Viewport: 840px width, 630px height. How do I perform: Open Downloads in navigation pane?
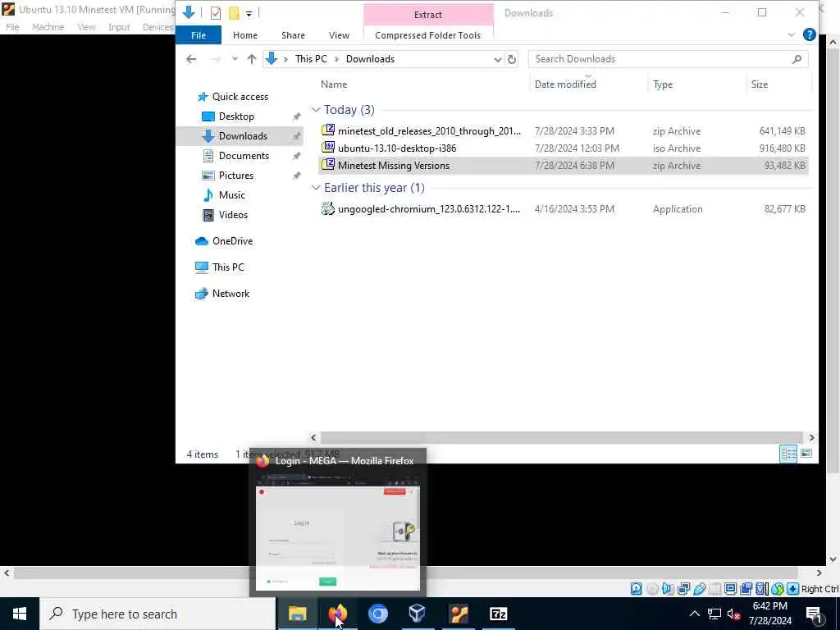click(x=242, y=136)
